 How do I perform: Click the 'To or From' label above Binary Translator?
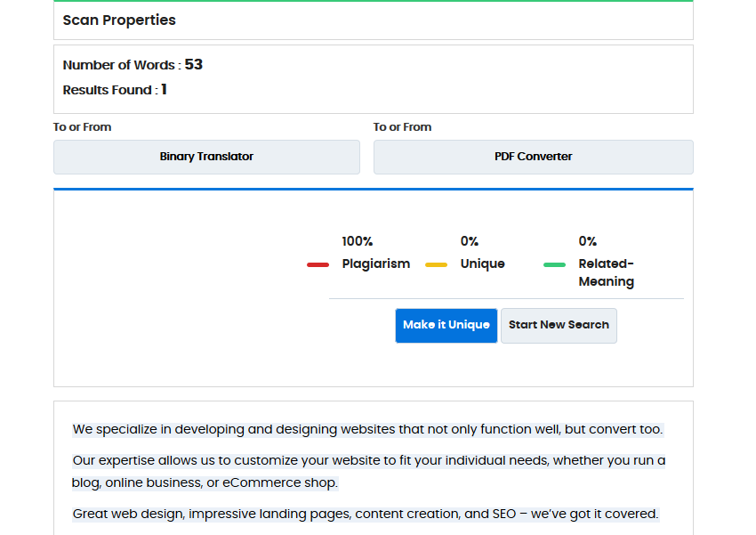coord(83,127)
